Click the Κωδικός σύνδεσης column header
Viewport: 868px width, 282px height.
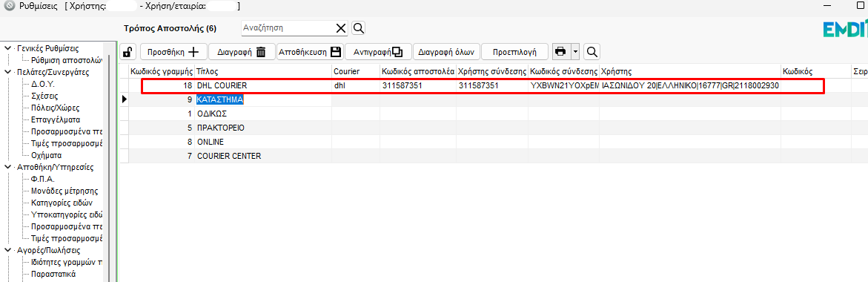[x=563, y=71]
